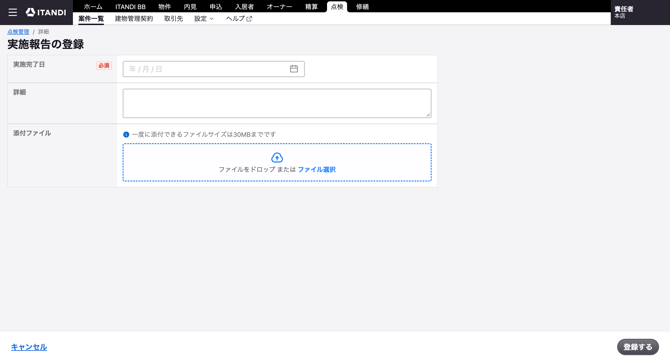Click the 添付ファイル row label
This screenshot has width=670, height=362.
32,133
